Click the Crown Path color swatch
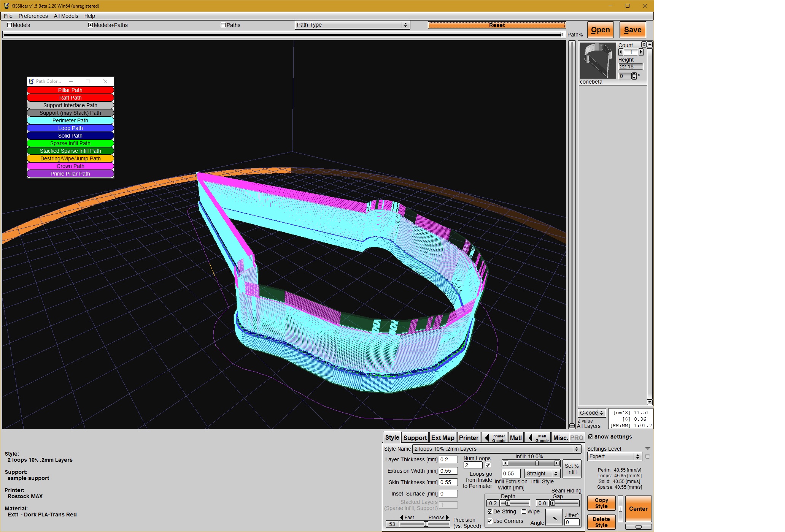The width and height of the screenshot is (785, 532). coord(70,166)
